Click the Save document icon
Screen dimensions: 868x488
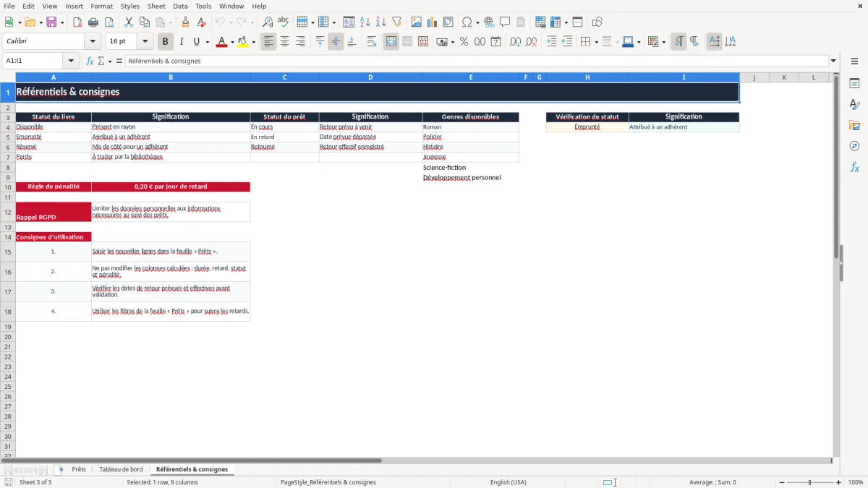(51, 22)
